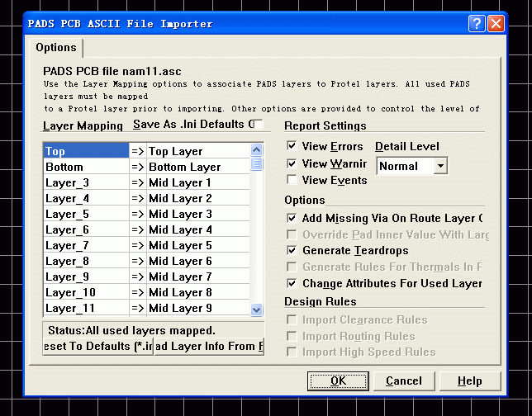Click the Mid Layer 9 mapping target

(x=197, y=308)
